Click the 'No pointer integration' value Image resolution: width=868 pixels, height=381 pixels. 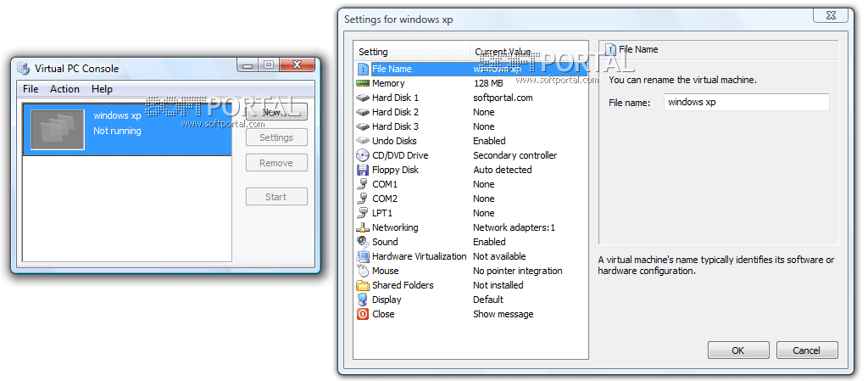pyautogui.click(x=518, y=271)
